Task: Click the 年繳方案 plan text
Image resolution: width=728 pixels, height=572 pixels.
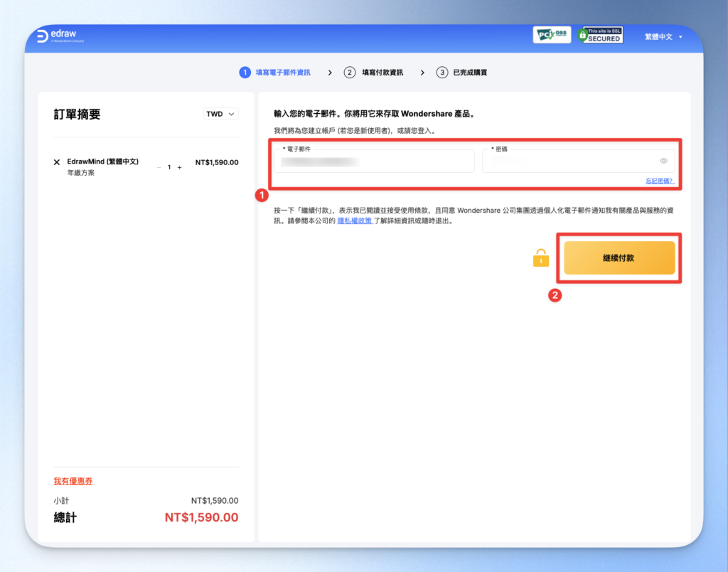Action: click(x=81, y=173)
